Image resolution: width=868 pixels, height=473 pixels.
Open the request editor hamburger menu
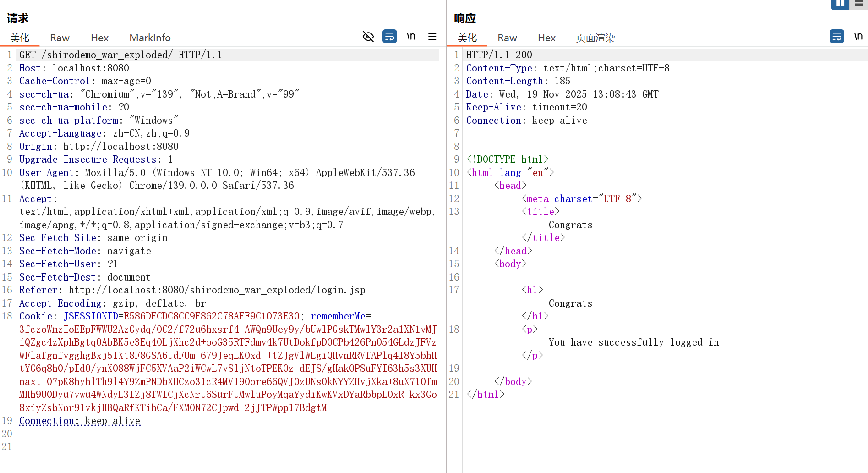432,36
